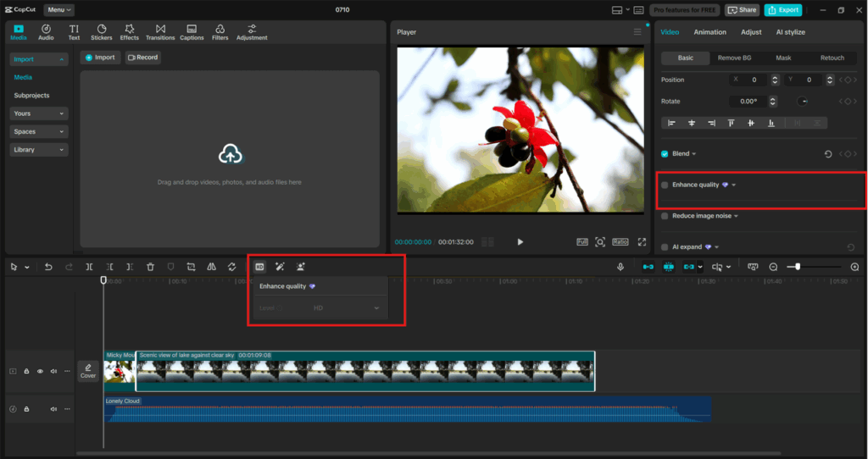Lock the Lonely Cloud audio track
Screen dimensions: 868x459
point(26,409)
